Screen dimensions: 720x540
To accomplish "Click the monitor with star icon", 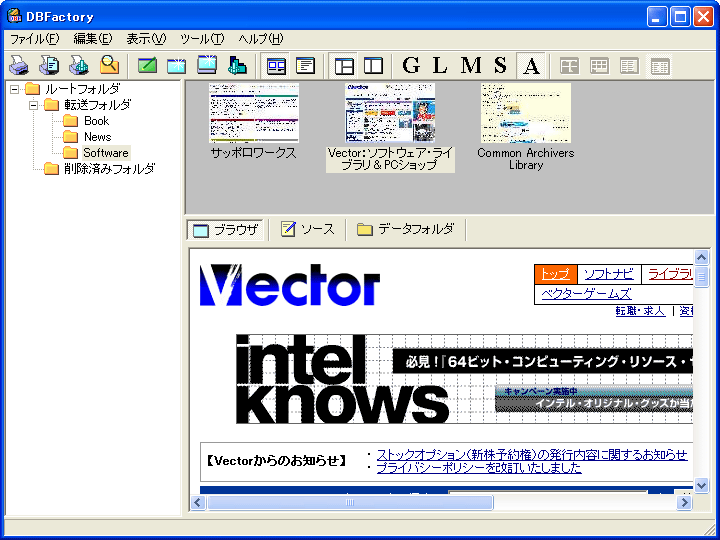I will [207, 65].
